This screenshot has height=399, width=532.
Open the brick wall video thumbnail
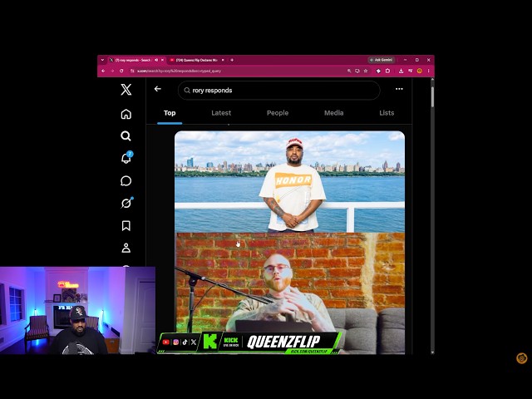(x=289, y=293)
